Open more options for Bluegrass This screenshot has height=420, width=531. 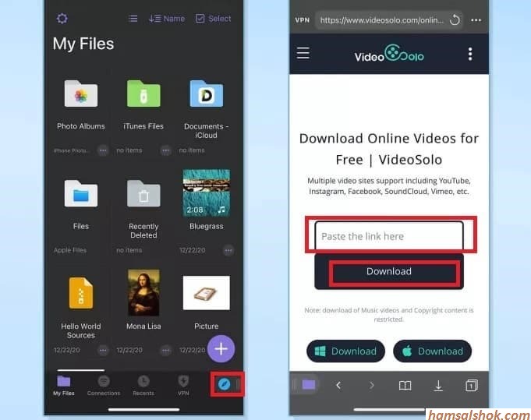point(228,250)
